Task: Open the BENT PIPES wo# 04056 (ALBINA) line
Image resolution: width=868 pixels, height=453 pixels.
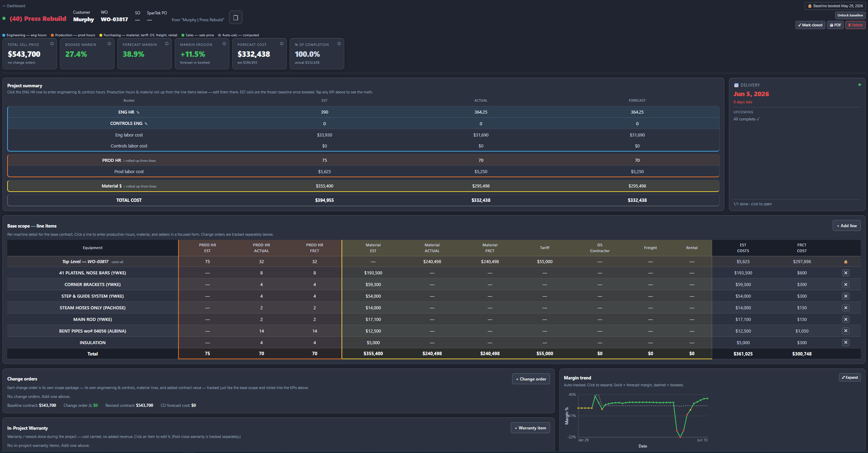Action: pos(93,331)
